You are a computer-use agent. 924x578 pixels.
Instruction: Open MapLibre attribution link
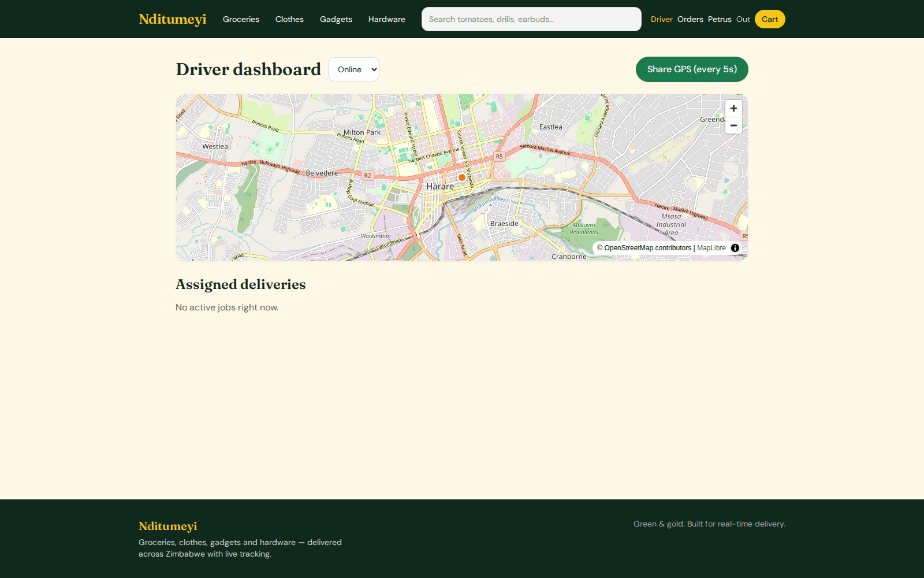pos(711,248)
